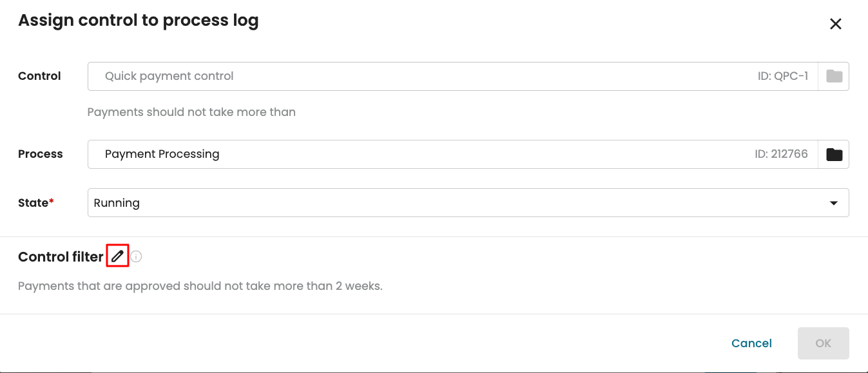
Task: Click the pencil icon to edit Control filter
Action: (117, 256)
